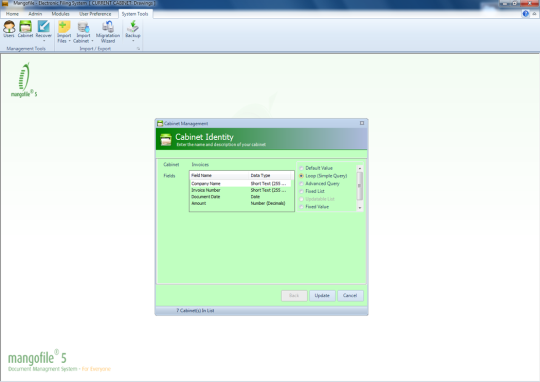Viewport: 540px width, 382px height.
Task: Select the Recover tool icon
Action: 44,27
